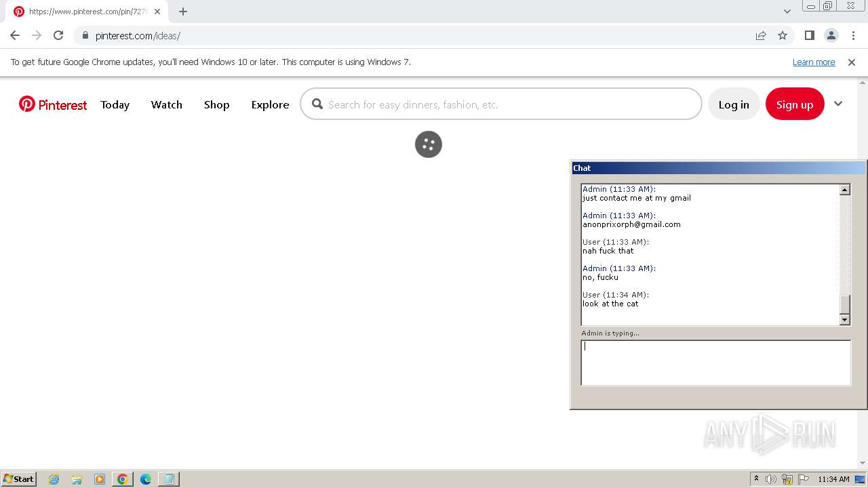The height and width of the screenshot is (488, 868).
Task: Click the taskbar clock showing 11:34 AM
Action: pos(833,479)
